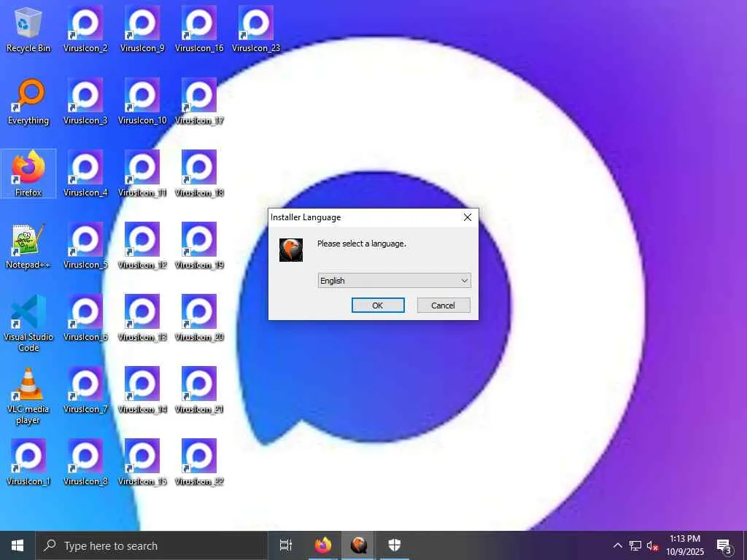Open Task View from the taskbar
This screenshot has height=560, width=747.
[x=286, y=545]
